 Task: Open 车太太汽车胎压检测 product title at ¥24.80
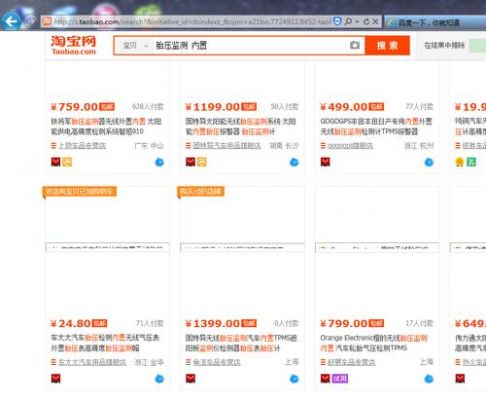[105, 343]
